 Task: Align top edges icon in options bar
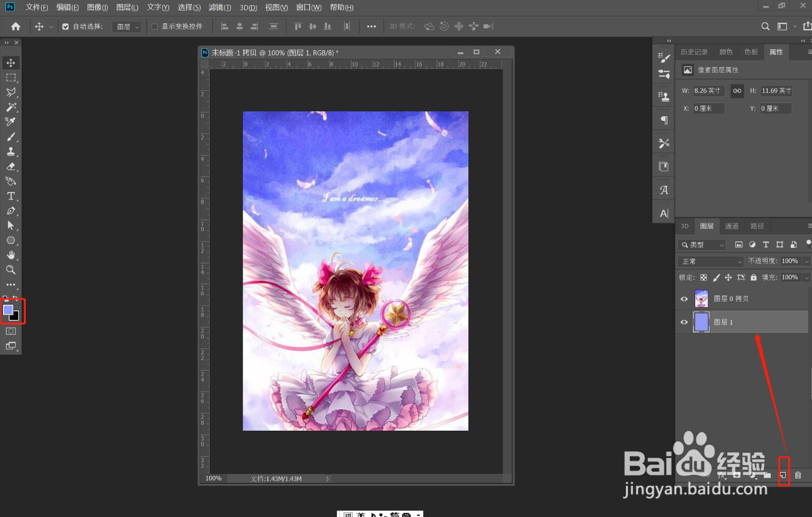click(x=298, y=26)
